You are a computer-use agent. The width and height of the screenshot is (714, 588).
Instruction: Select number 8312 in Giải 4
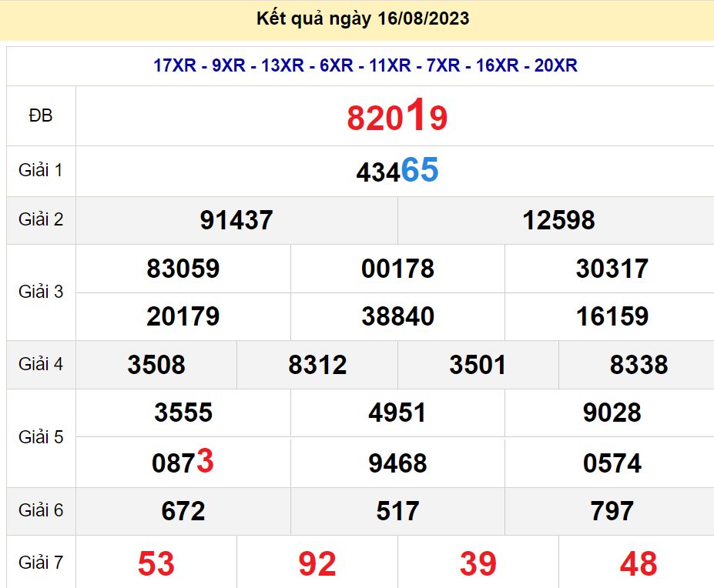pyautogui.click(x=320, y=365)
